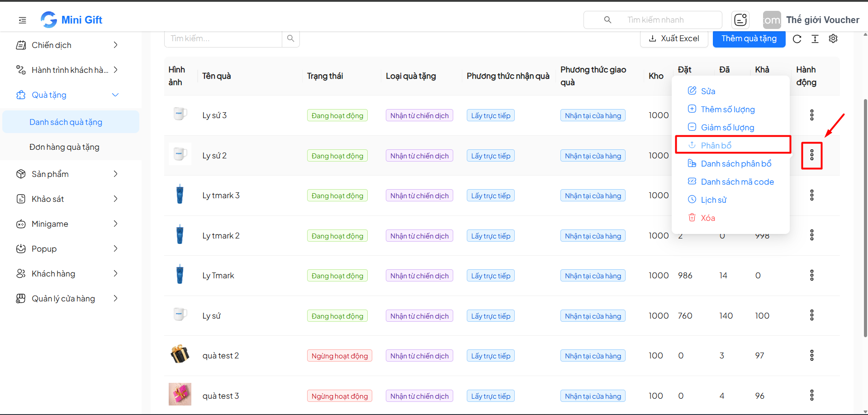This screenshot has width=868, height=415.
Task: Open the action menu for quà test 2
Action: click(x=812, y=355)
